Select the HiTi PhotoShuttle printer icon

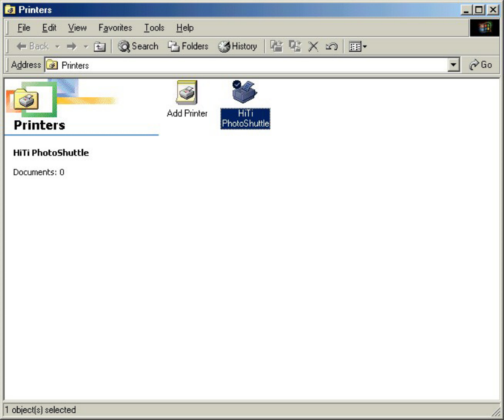point(244,92)
